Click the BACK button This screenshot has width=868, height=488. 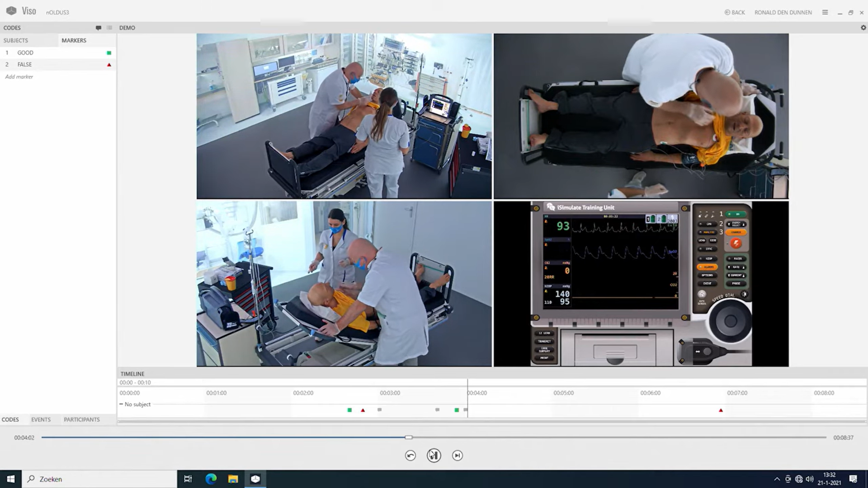click(735, 13)
